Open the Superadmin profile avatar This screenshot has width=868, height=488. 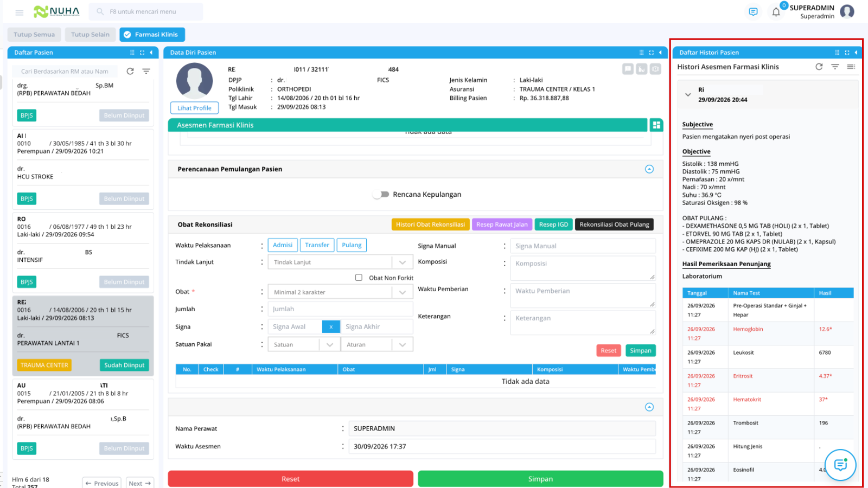click(x=847, y=11)
